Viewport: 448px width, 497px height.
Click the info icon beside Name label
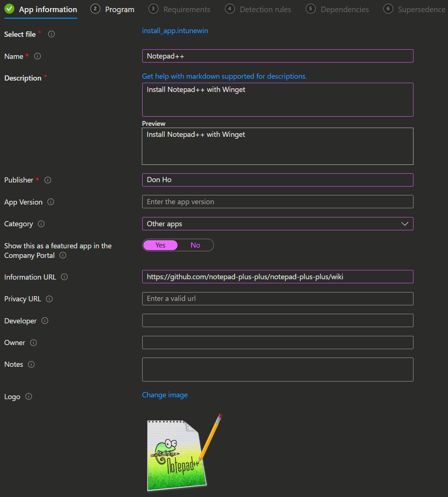[x=37, y=56]
